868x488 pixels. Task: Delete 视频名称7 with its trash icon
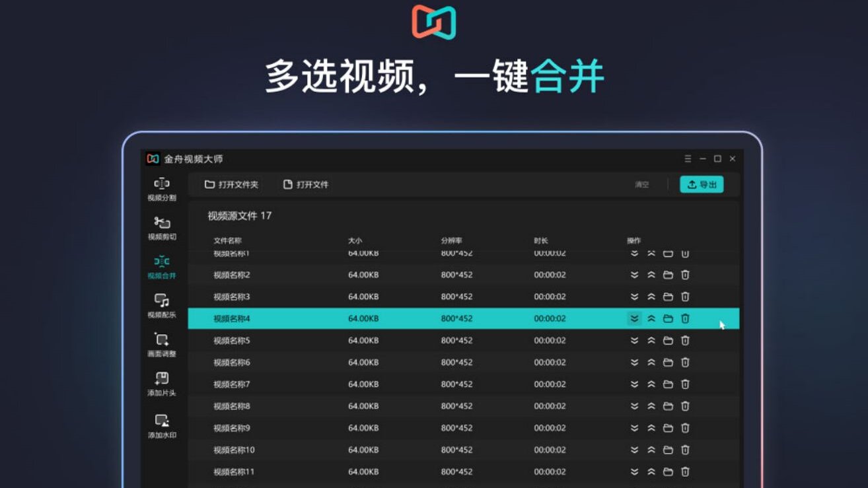[x=685, y=384]
